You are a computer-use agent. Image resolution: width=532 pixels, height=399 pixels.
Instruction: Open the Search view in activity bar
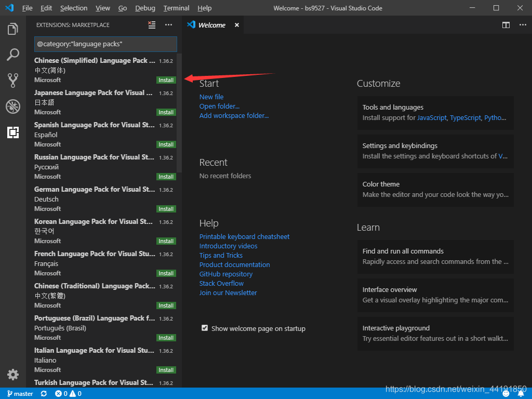13,55
